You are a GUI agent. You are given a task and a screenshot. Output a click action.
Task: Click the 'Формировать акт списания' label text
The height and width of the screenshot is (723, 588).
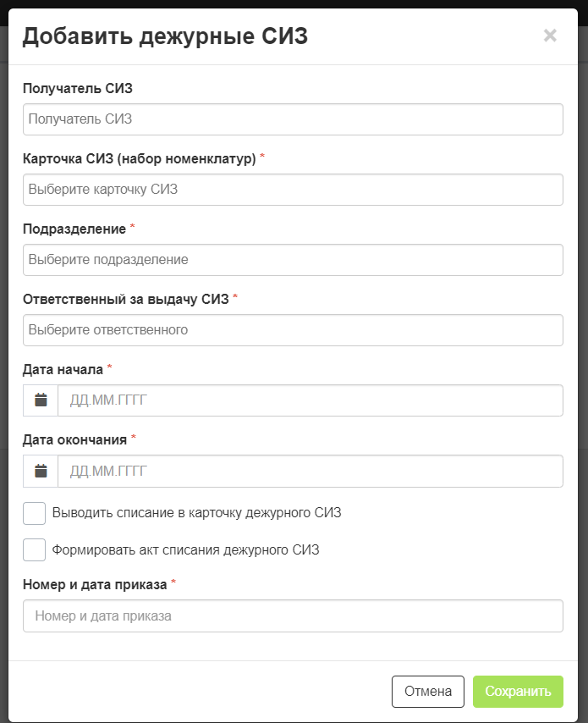(136, 549)
